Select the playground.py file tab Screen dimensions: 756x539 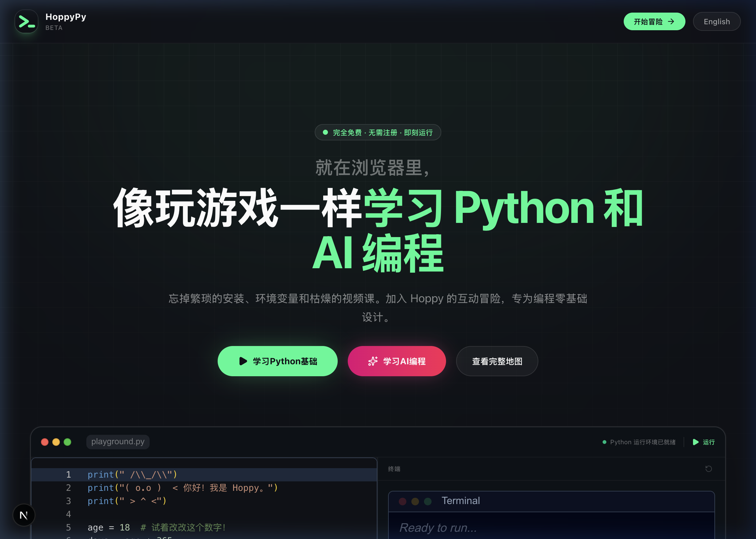(118, 441)
